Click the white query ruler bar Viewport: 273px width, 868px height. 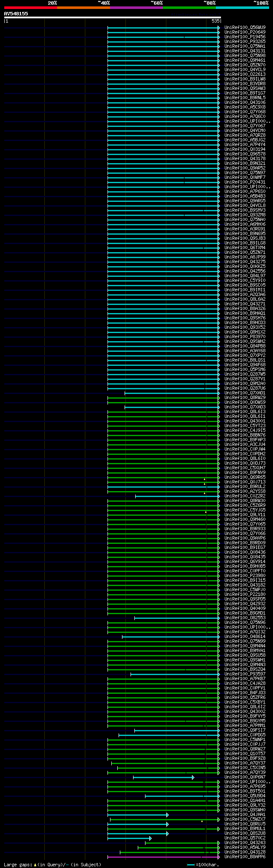point(112,17)
